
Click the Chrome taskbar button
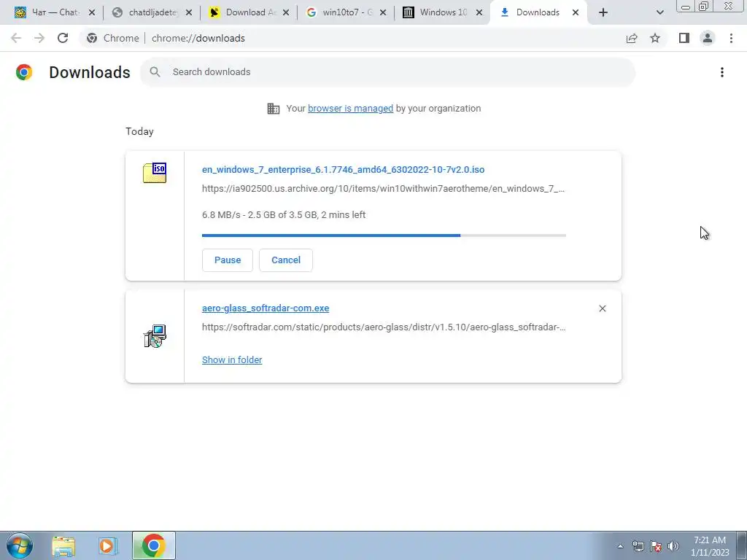click(x=153, y=545)
